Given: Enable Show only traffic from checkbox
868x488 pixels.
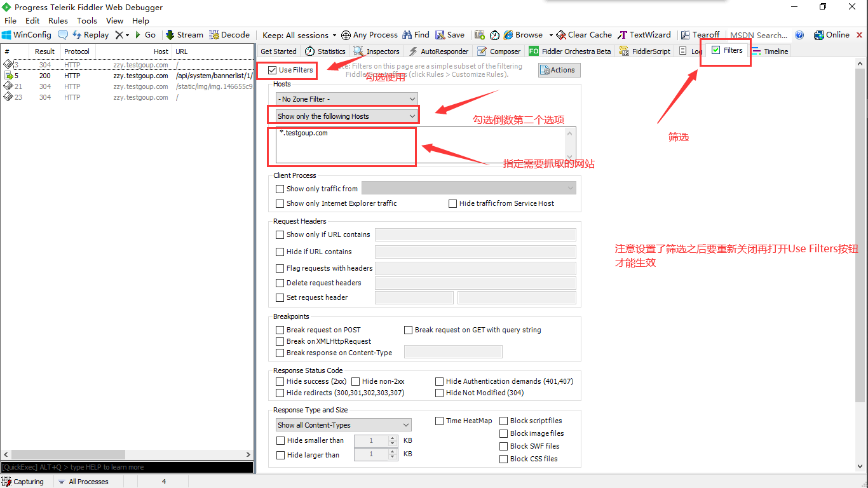Looking at the screenshot, I should coord(280,189).
